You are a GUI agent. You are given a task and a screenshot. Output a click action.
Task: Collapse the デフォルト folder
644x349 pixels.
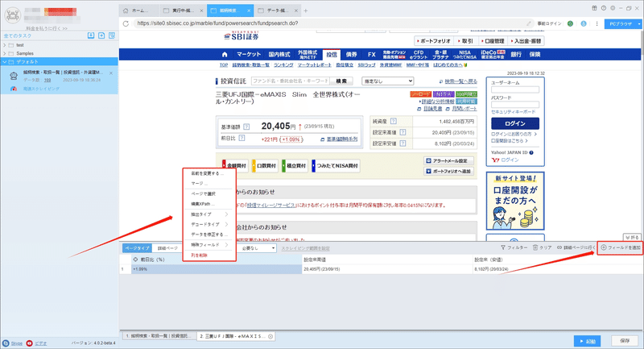pyautogui.click(x=5, y=62)
